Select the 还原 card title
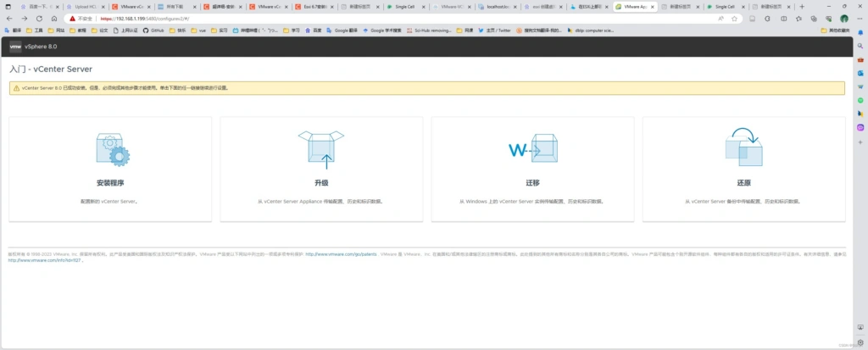Image resolution: width=868 pixels, height=350 pixels. click(743, 183)
